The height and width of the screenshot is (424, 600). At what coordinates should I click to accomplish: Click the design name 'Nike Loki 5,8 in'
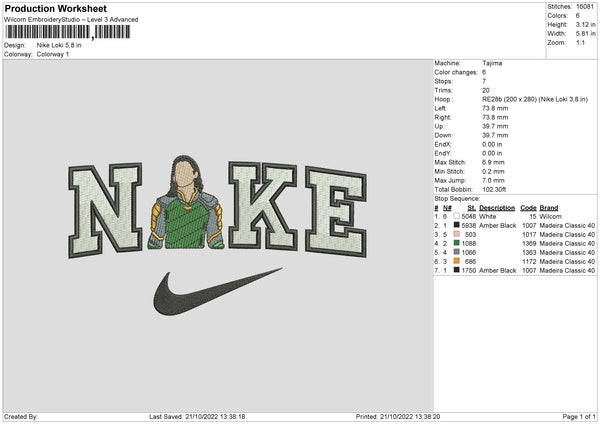[x=59, y=45]
